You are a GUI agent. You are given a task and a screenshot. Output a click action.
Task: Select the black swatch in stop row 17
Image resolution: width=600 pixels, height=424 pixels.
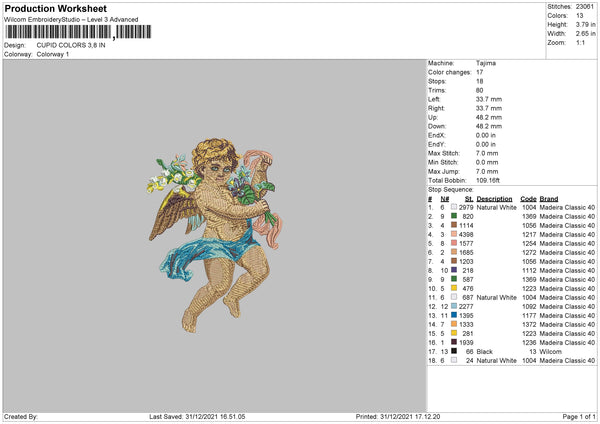pyautogui.click(x=454, y=351)
